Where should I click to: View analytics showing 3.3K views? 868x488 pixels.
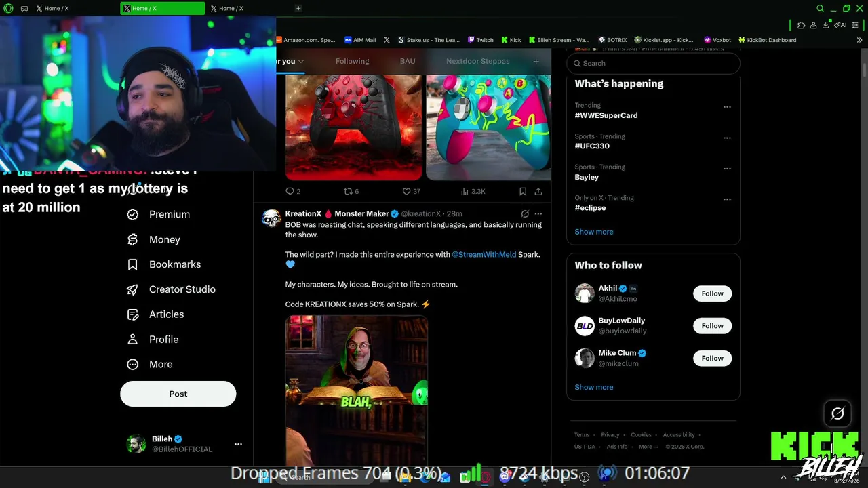coord(473,192)
